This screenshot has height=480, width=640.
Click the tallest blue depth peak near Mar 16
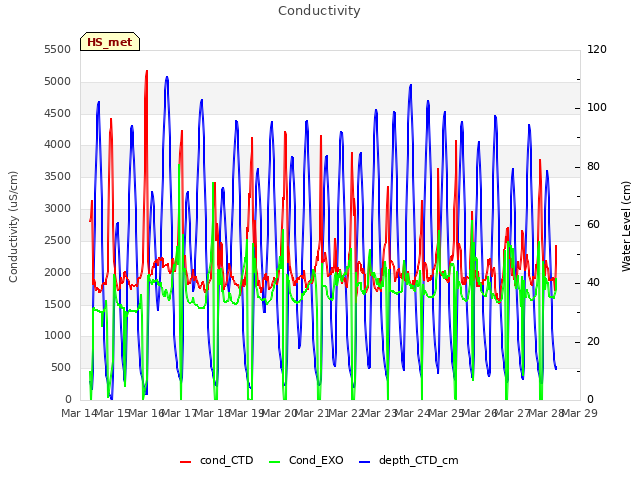167,78
